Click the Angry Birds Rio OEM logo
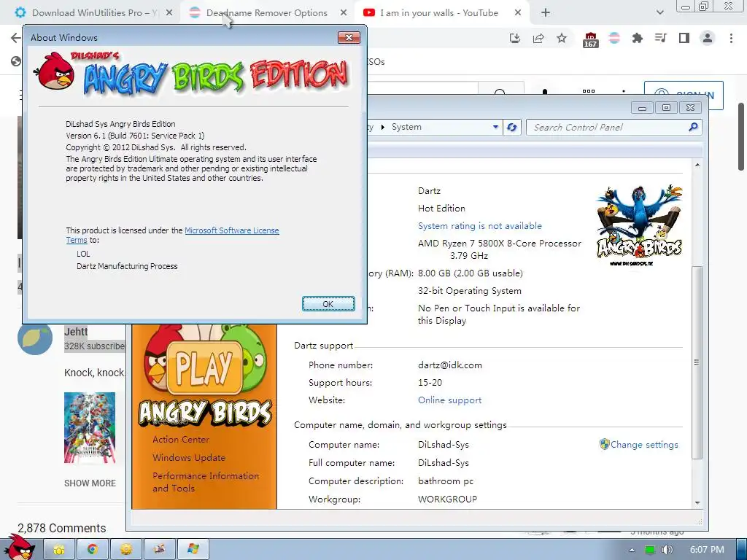Image resolution: width=747 pixels, height=560 pixels. (639, 225)
